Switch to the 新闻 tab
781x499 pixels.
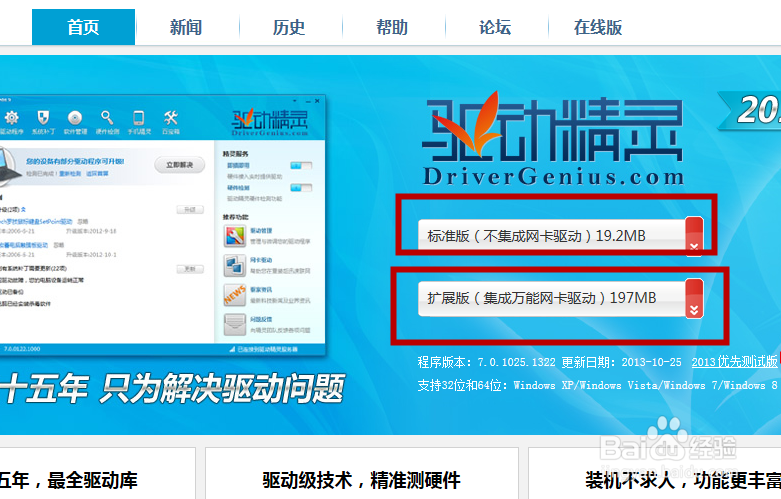point(186,27)
